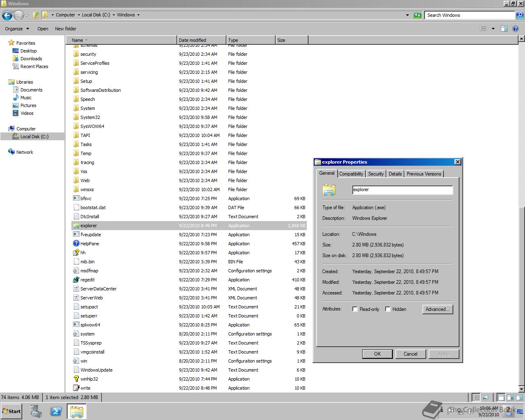Open recent pages dropdown beside Forward button

point(27,15)
